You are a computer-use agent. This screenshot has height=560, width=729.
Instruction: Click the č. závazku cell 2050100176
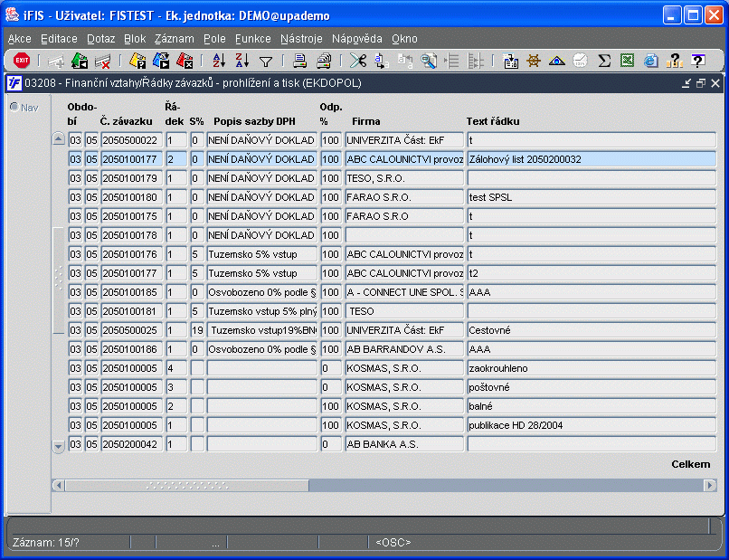132,254
